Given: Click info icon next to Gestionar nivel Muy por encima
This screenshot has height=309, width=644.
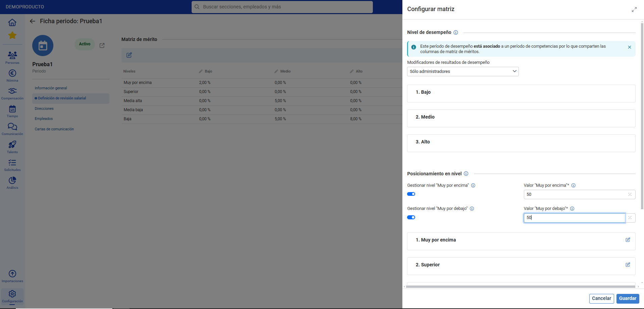Looking at the screenshot, I should tap(473, 185).
